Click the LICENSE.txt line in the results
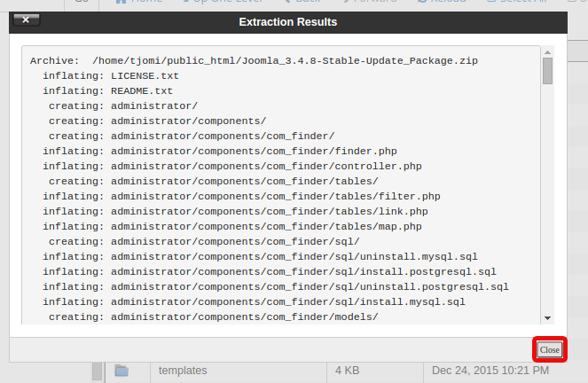The width and height of the screenshot is (588, 383). pyautogui.click(x=111, y=75)
